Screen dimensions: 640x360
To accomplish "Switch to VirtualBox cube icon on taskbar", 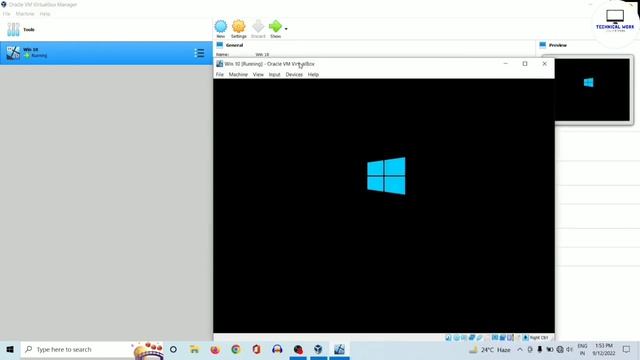I will click(x=318, y=350).
